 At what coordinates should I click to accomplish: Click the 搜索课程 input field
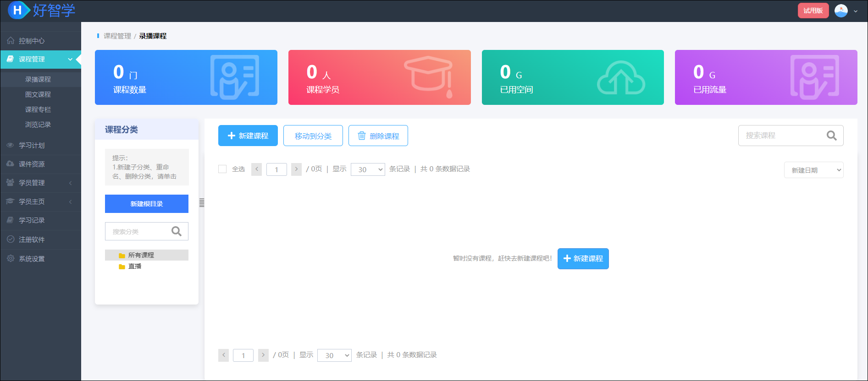(x=782, y=136)
